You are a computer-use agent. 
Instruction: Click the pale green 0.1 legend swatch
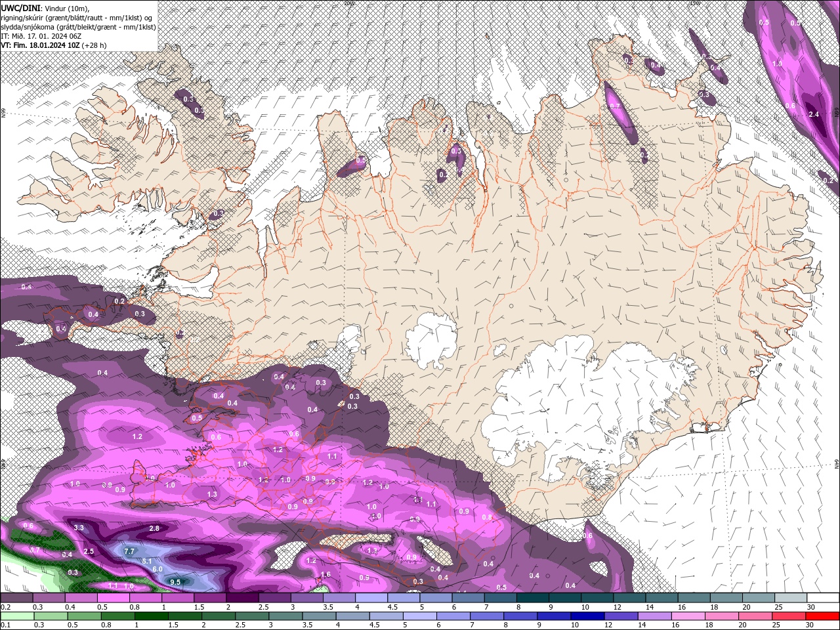click(x=17, y=616)
